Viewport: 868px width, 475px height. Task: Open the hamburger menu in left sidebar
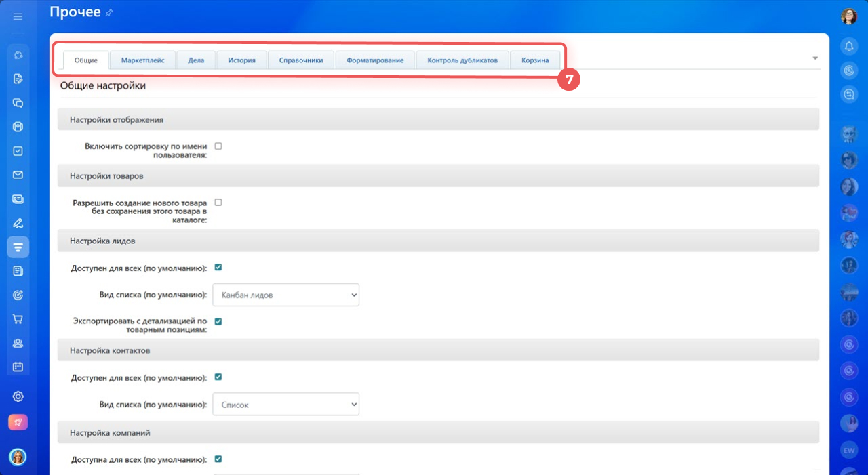point(18,16)
